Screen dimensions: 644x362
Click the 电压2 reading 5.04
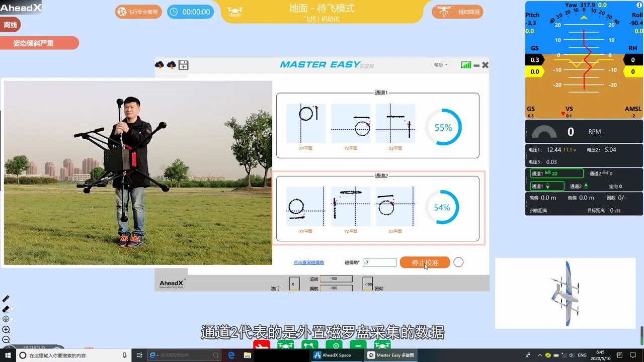coord(610,149)
